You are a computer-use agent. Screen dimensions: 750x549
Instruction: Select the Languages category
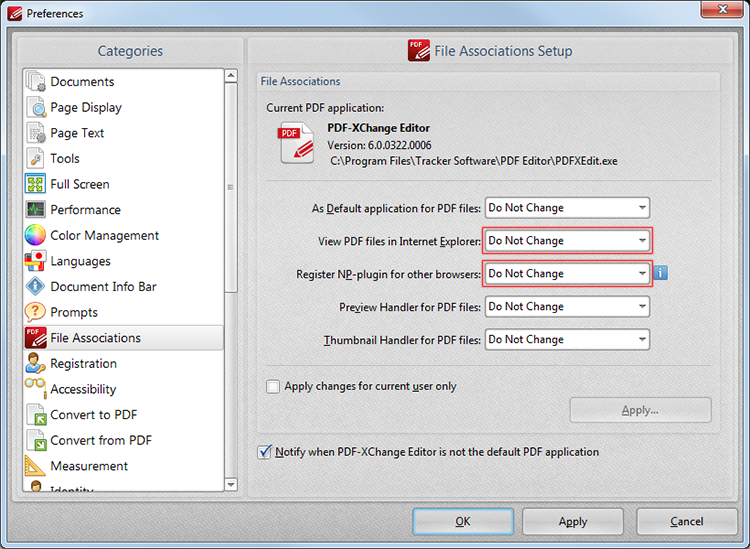click(x=123, y=261)
